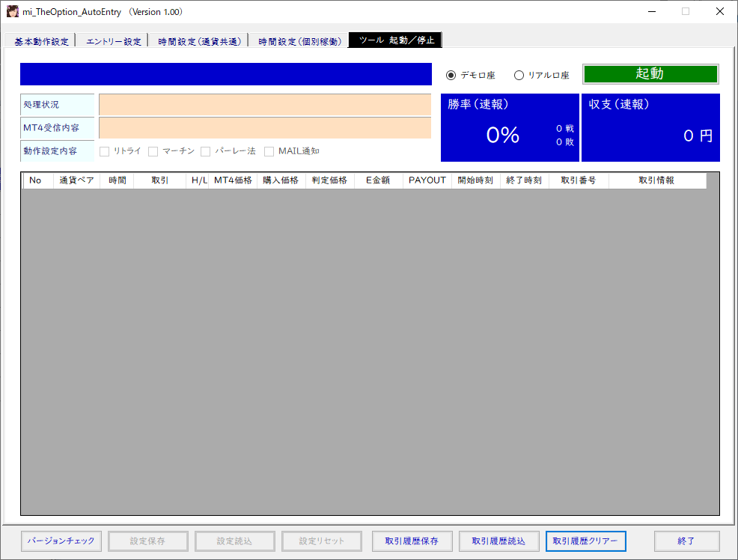
Task: Click the PAYOUT column header
Action: [x=427, y=180]
